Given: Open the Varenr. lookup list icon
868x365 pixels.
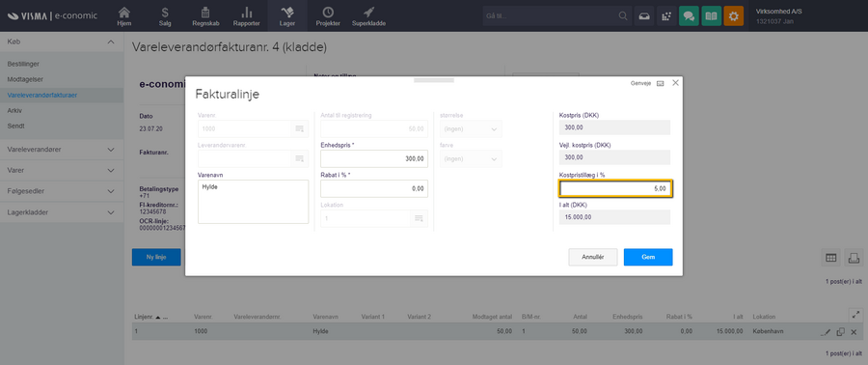Looking at the screenshot, I should coord(300,128).
